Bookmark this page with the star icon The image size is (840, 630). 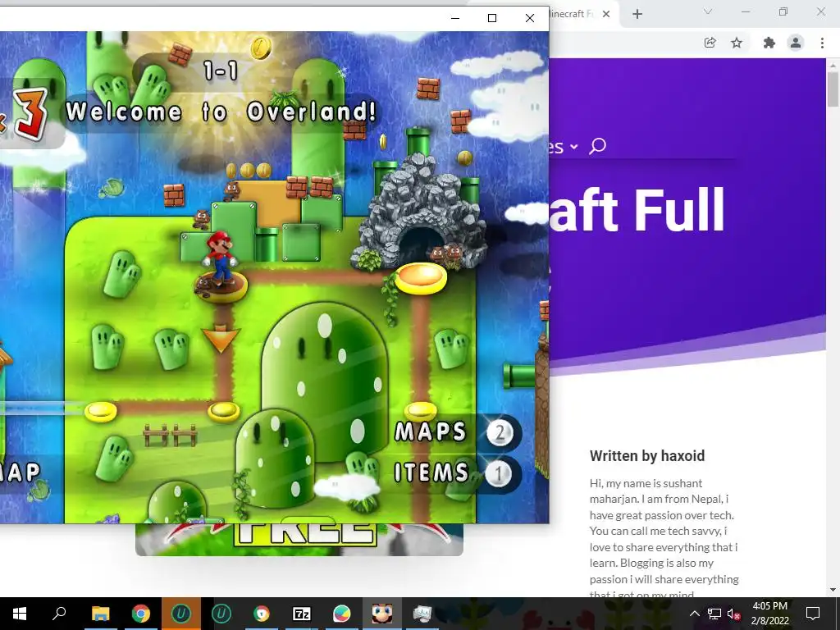[737, 43]
